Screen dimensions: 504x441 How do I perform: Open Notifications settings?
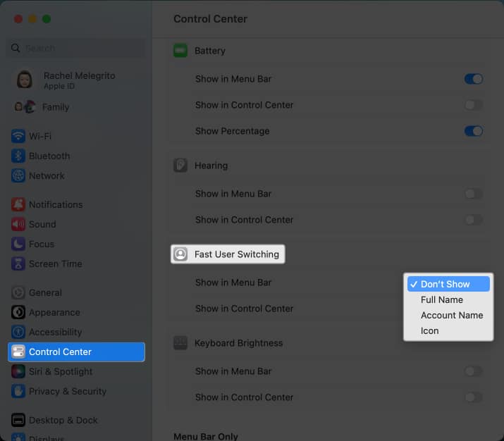point(76,204)
